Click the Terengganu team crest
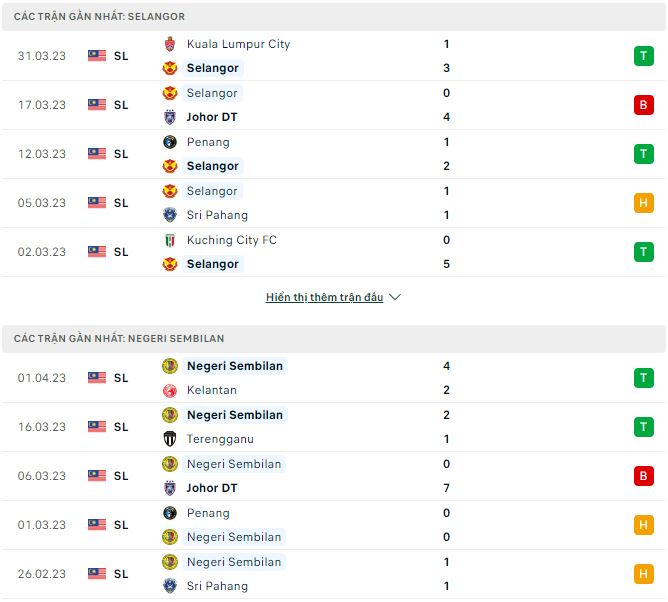The height and width of the screenshot is (602, 668). point(169,439)
